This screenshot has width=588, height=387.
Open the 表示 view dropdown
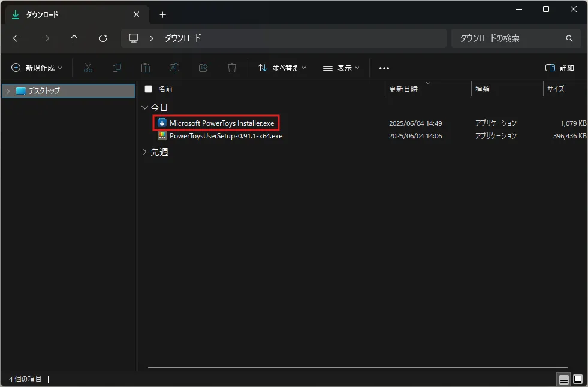point(341,68)
